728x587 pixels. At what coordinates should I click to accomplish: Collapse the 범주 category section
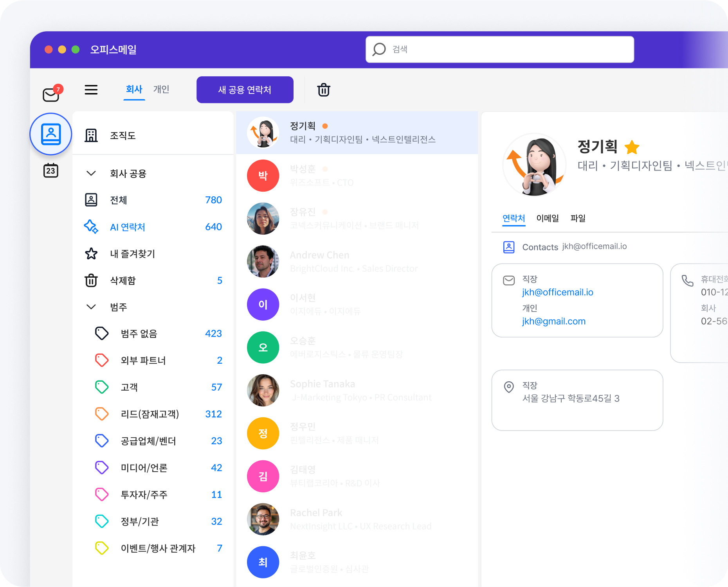[91, 307]
